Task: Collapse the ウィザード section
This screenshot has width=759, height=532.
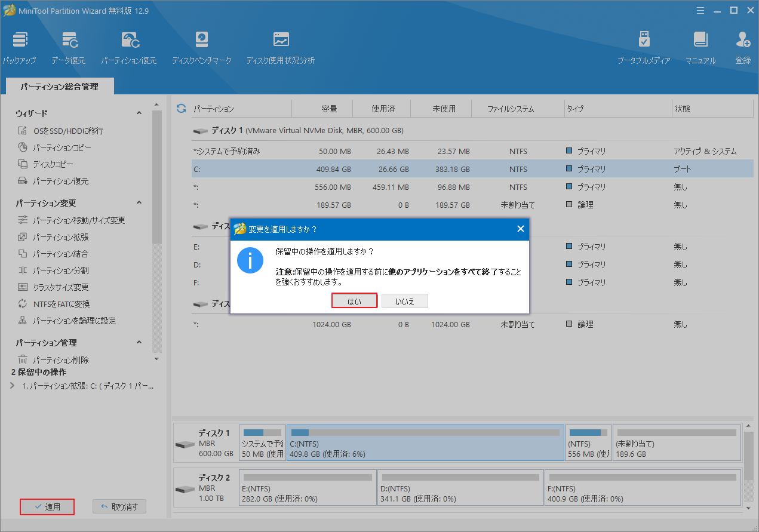Action: [139, 113]
